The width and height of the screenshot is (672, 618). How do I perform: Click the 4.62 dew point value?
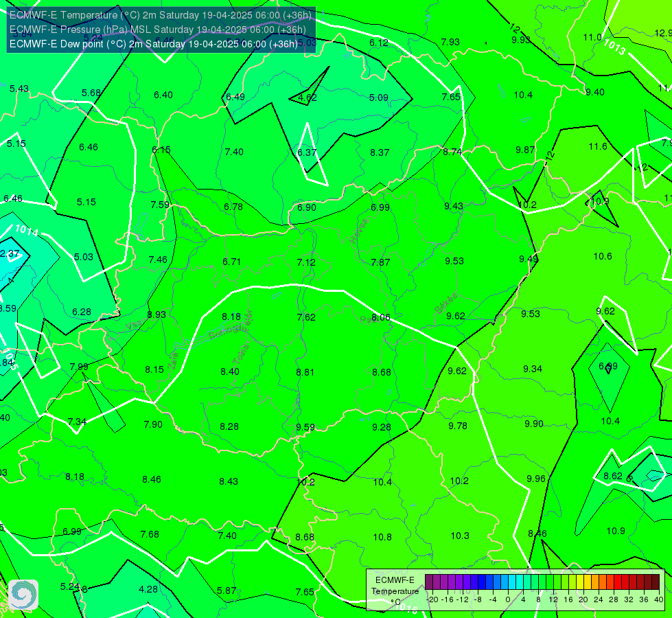pyautogui.click(x=308, y=98)
